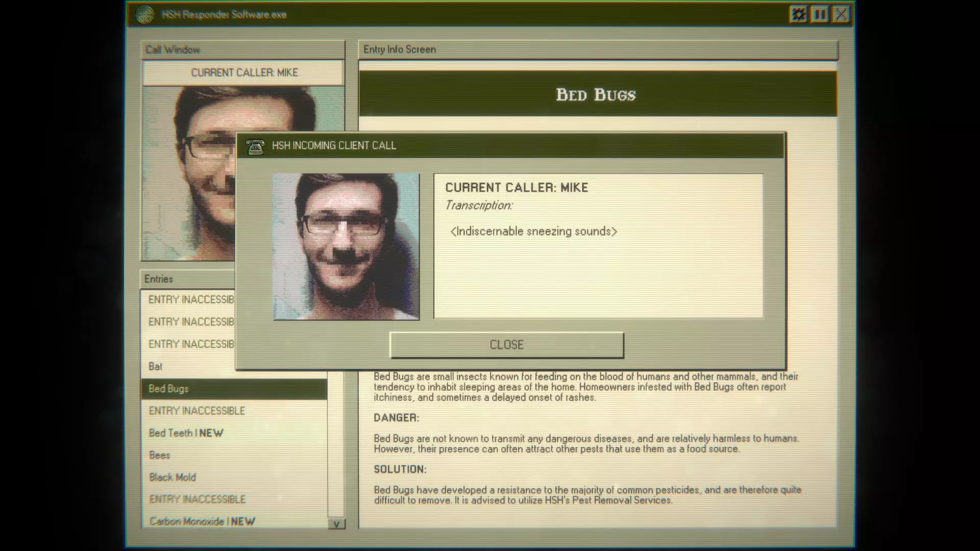Click the inaccessible entry below Bed Bugs
The width and height of the screenshot is (980, 551).
click(x=197, y=411)
